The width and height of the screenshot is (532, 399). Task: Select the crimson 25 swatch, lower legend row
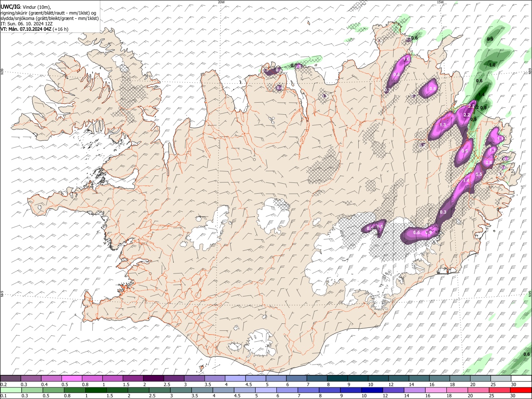(x=500, y=390)
